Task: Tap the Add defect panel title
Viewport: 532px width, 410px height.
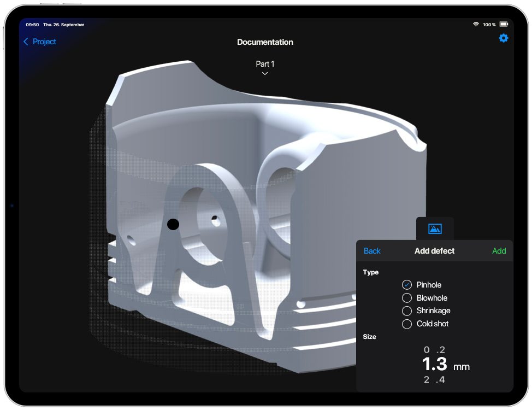Action: [x=434, y=251]
